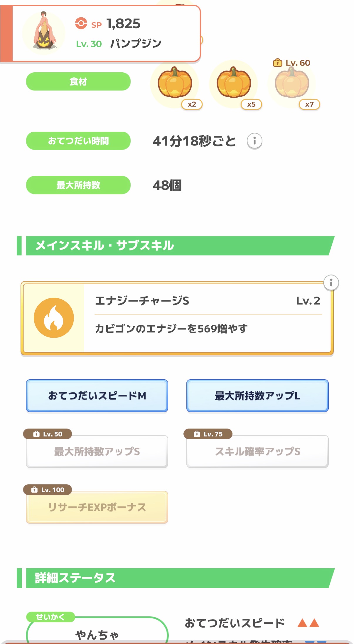This screenshot has height=644, width=354.
Task: Tap the info icon beside helping time
Action: tap(254, 141)
